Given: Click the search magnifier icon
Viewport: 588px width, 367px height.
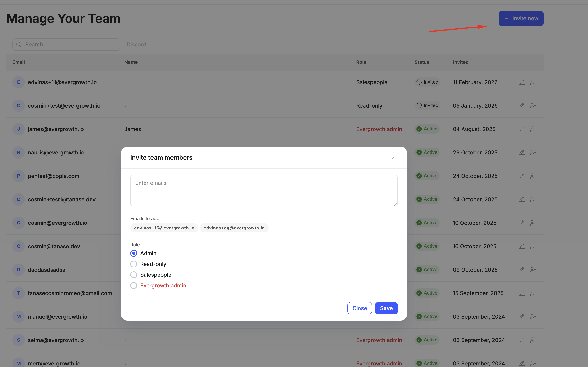Looking at the screenshot, I should 18,44.
